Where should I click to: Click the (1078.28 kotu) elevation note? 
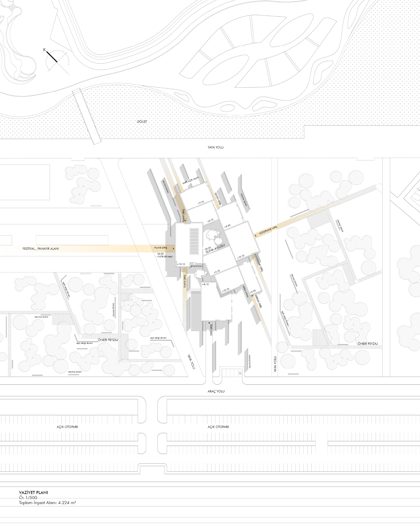(164, 257)
